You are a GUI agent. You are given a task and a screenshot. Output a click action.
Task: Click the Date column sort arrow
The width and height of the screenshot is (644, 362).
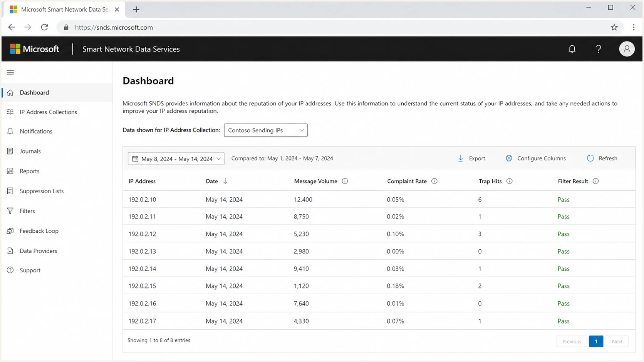(x=225, y=181)
